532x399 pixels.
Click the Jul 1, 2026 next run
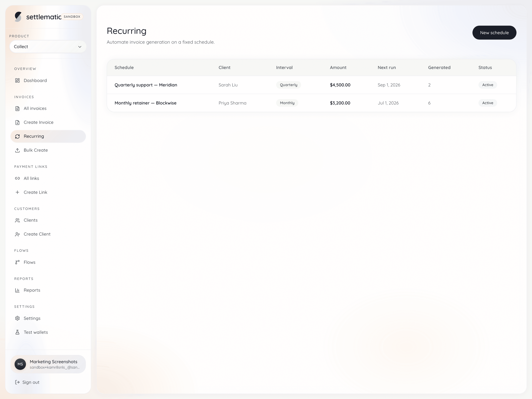pos(388,103)
